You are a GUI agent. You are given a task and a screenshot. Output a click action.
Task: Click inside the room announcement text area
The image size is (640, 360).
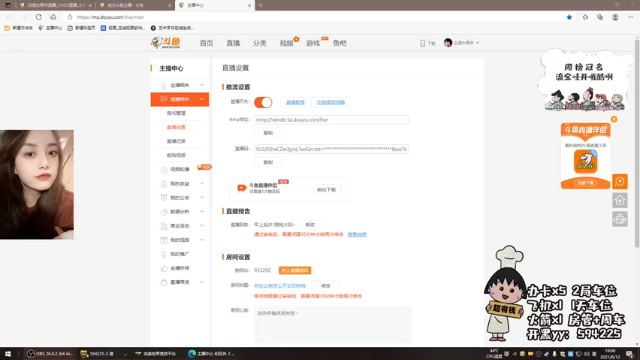click(333, 324)
